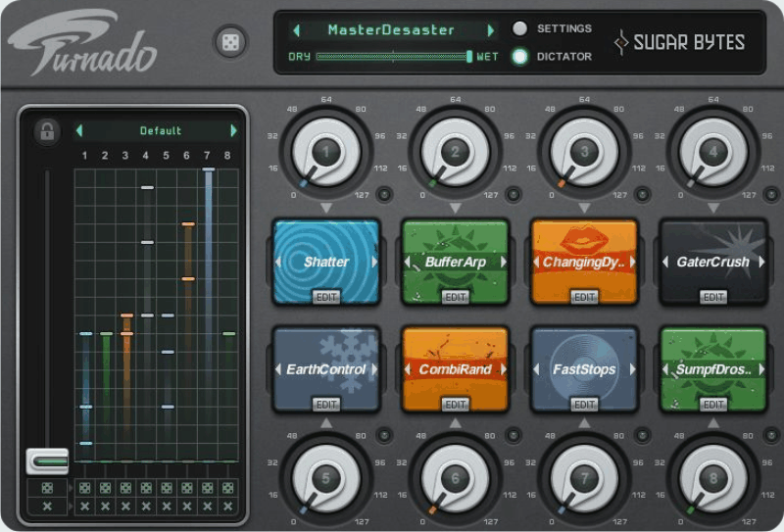784x532 pixels.
Task: Select next preset after MasterDesaster
Action: point(490,30)
